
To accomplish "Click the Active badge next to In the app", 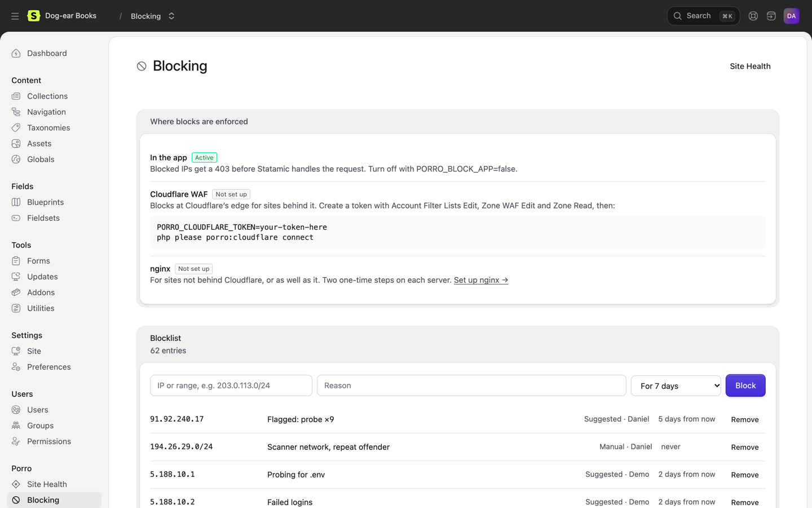I will pos(204,158).
